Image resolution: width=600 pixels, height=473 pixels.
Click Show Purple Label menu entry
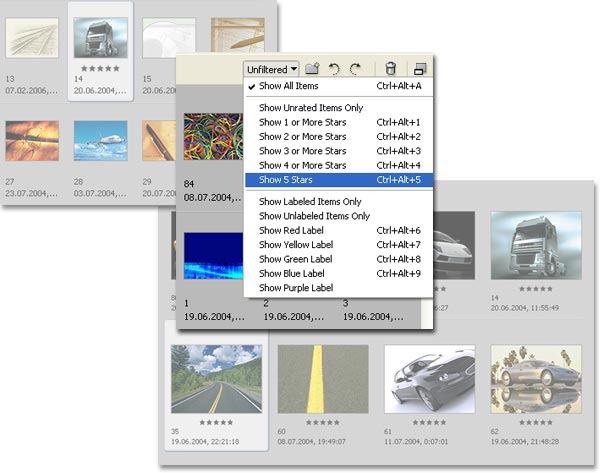point(298,288)
